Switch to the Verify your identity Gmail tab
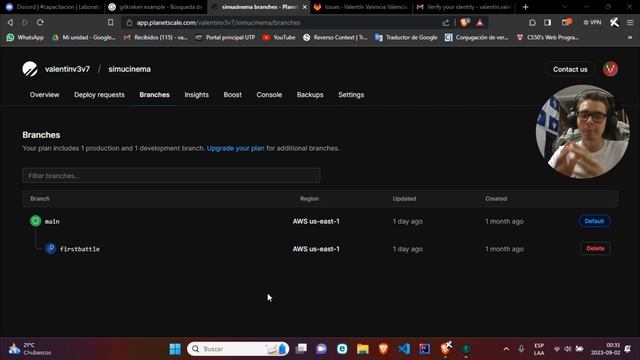640x360 pixels. coord(464,7)
